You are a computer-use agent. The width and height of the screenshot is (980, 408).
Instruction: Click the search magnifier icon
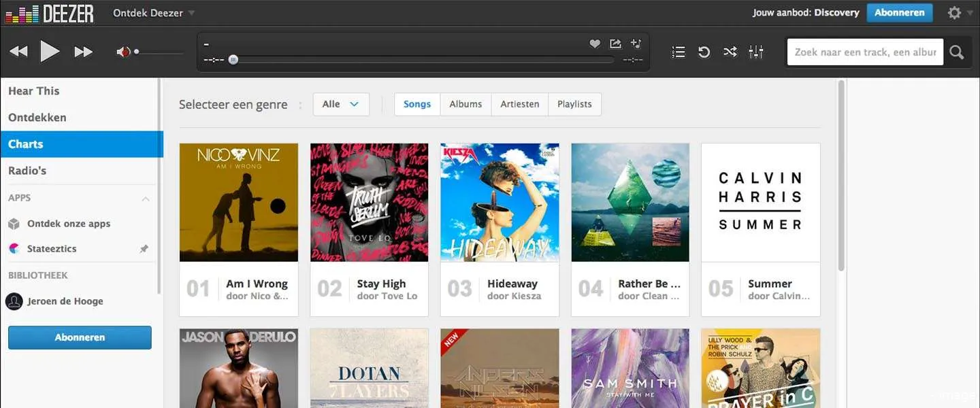956,51
